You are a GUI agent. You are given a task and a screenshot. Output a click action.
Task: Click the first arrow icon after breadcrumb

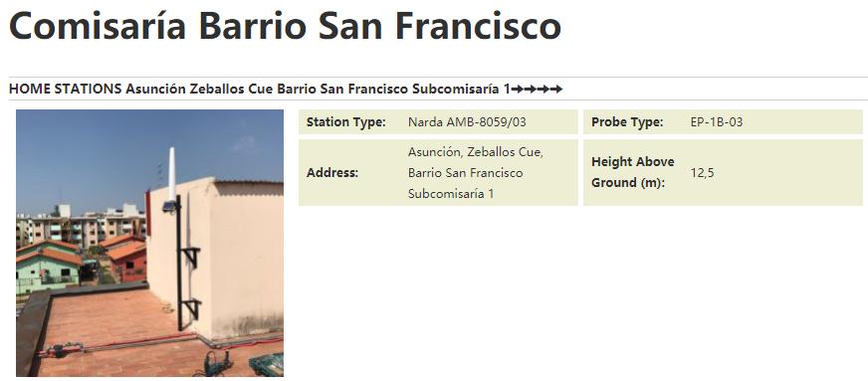pyautogui.click(x=517, y=89)
